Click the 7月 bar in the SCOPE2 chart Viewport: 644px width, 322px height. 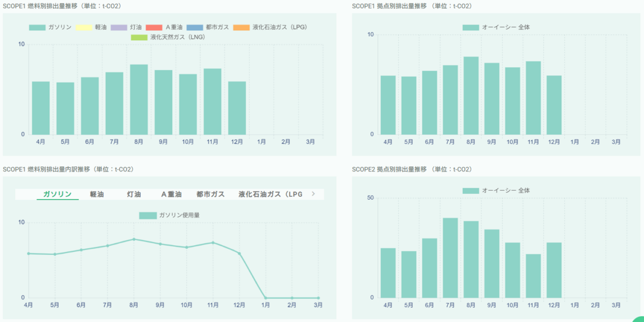450,258
